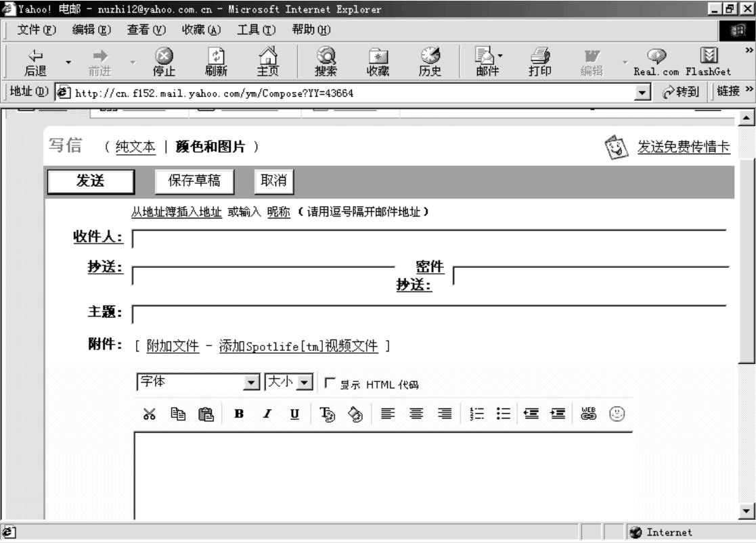Open the Back button history dropdown arrow
The image size is (756, 543).
pos(68,63)
